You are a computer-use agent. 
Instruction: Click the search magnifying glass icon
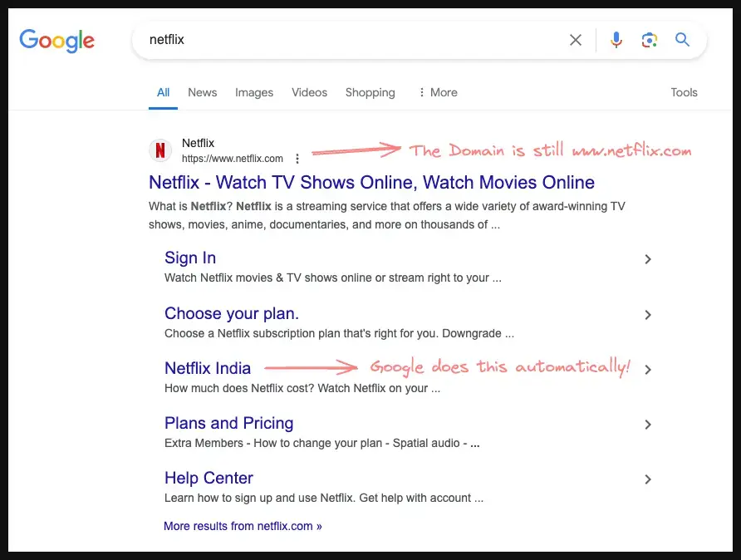[682, 39]
